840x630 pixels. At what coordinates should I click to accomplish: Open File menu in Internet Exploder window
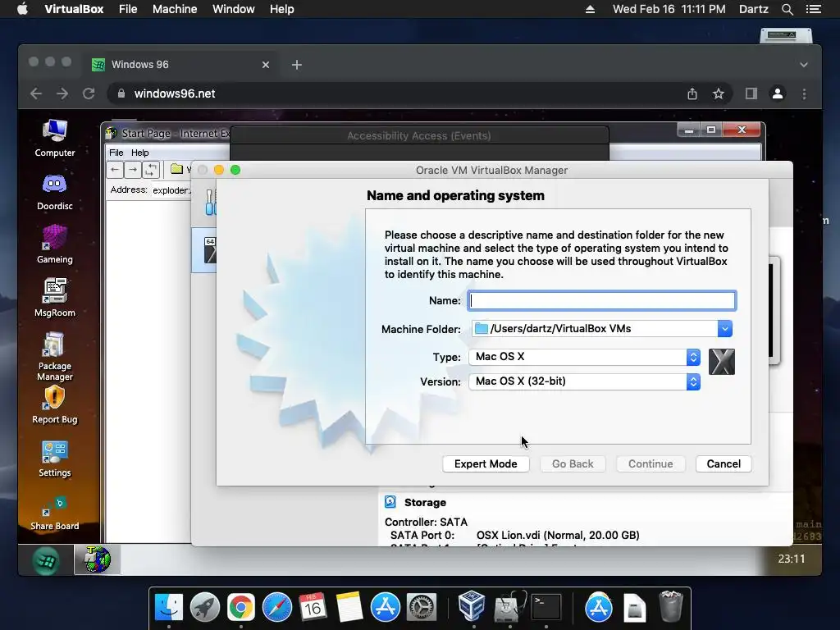point(116,153)
